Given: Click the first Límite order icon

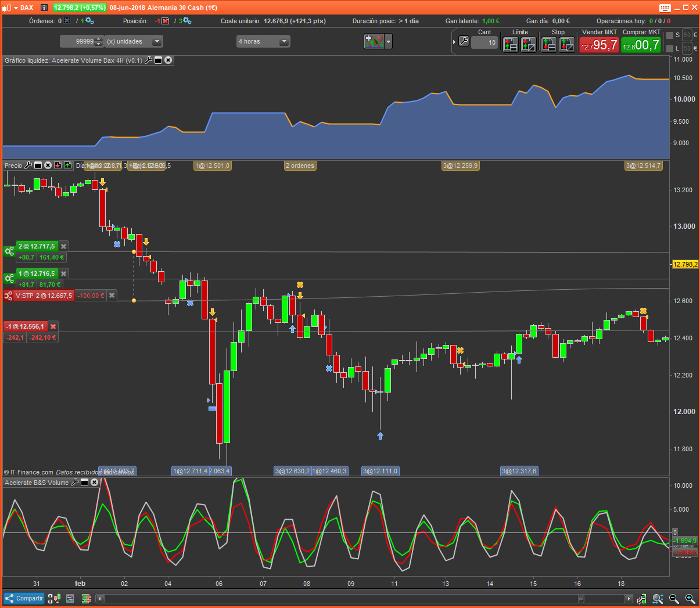Looking at the screenshot, I should (x=511, y=44).
